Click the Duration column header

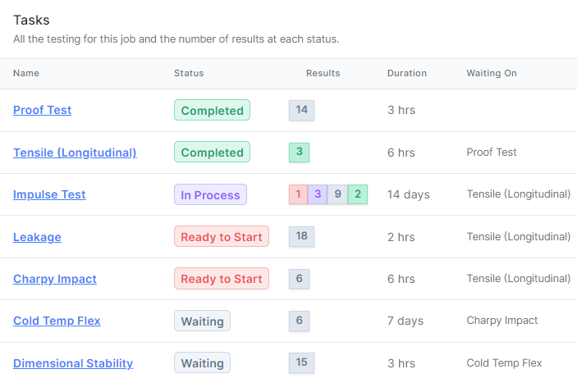(407, 73)
